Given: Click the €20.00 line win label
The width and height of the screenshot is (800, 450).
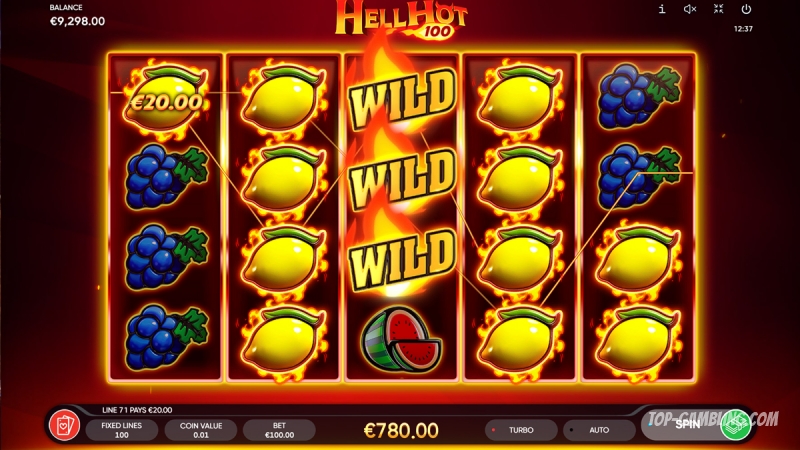Looking at the screenshot, I should coord(166,103).
